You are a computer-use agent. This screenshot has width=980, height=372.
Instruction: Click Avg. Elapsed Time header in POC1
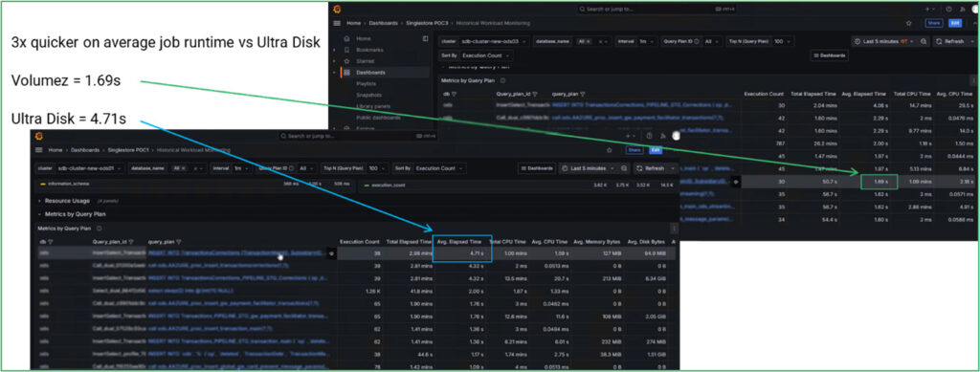pos(458,242)
